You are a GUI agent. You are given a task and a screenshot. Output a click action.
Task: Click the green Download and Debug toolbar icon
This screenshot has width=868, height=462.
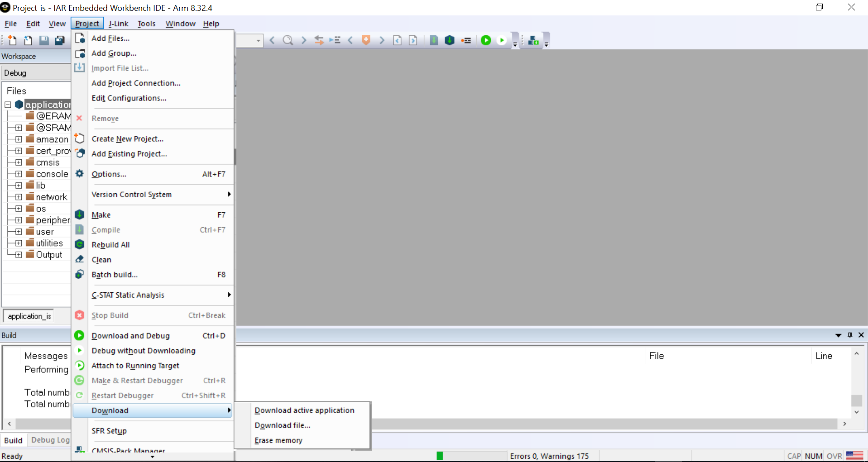coord(486,40)
